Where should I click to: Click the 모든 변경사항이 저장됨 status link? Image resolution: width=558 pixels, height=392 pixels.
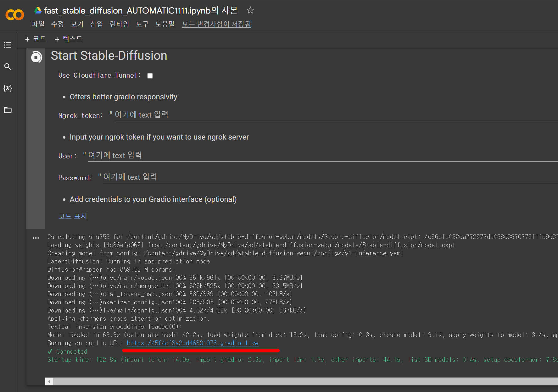(216, 24)
